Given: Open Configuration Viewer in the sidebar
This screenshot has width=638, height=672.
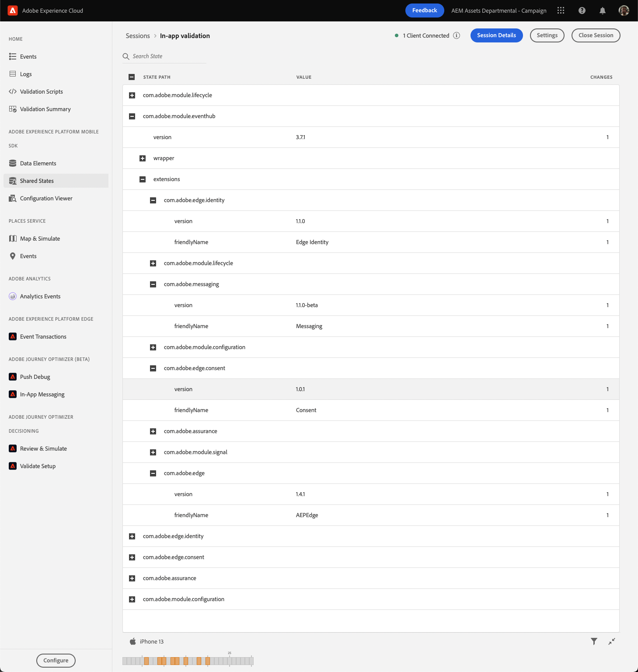Looking at the screenshot, I should (x=46, y=198).
